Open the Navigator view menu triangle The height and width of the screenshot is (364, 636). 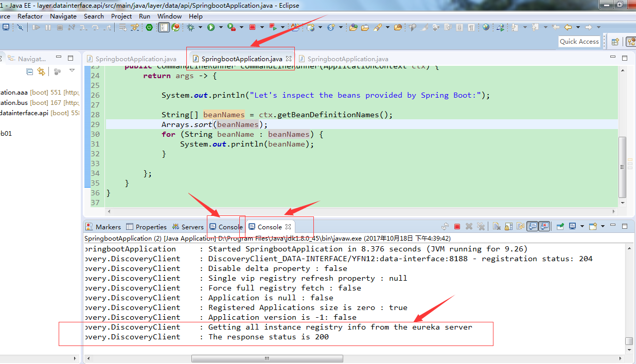(x=72, y=70)
